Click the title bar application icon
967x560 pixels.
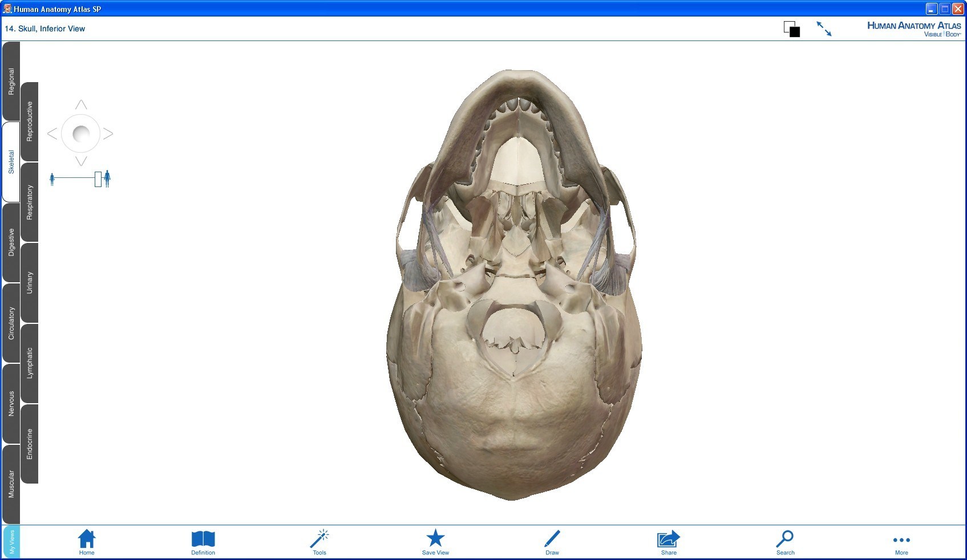[x=7, y=9]
